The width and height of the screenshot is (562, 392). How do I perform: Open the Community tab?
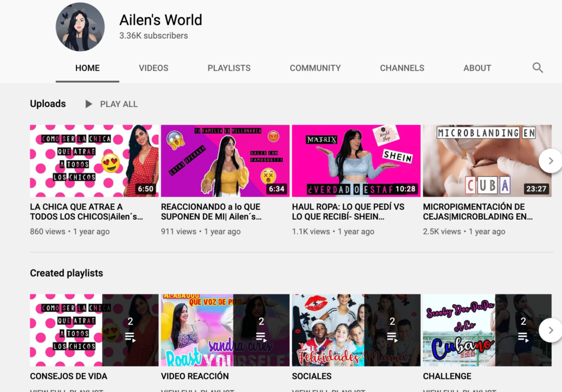(x=315, y=68)
